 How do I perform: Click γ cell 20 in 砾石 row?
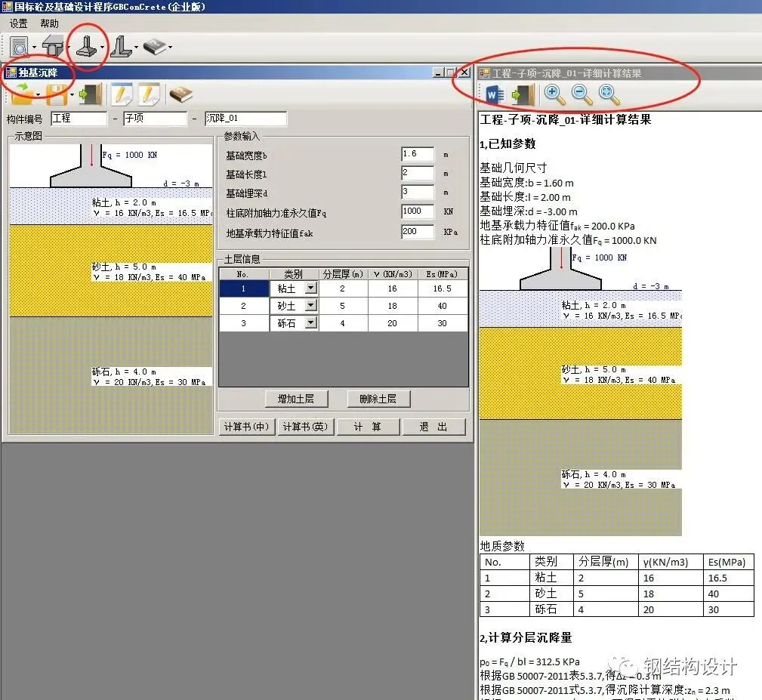coord(393,323)
